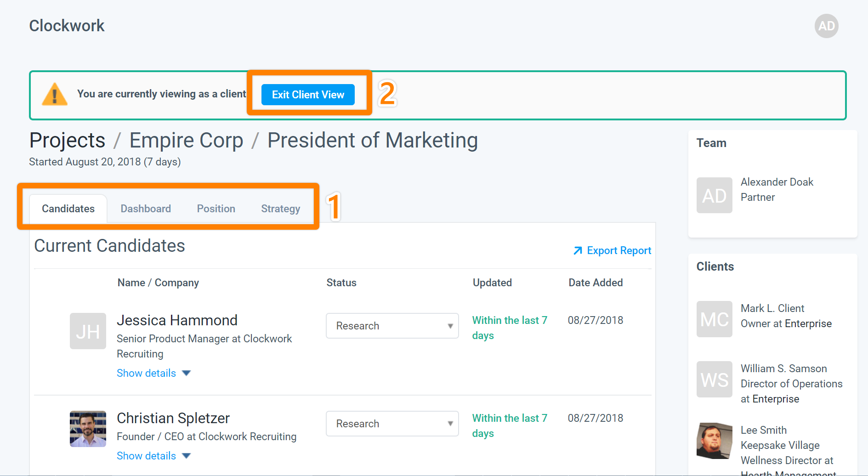Switch to the Dashboard tab

pos(145,208)
